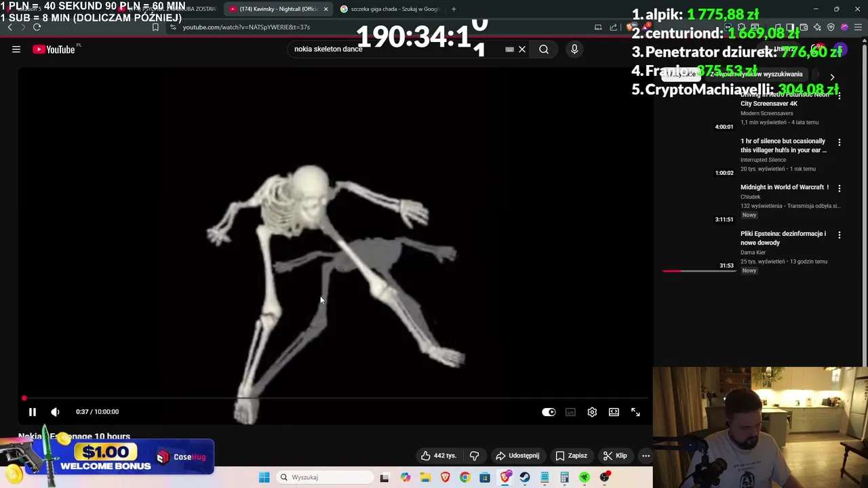Run search with magnifier button
This screenshot has width=868, height=488.
coord(544,49)
